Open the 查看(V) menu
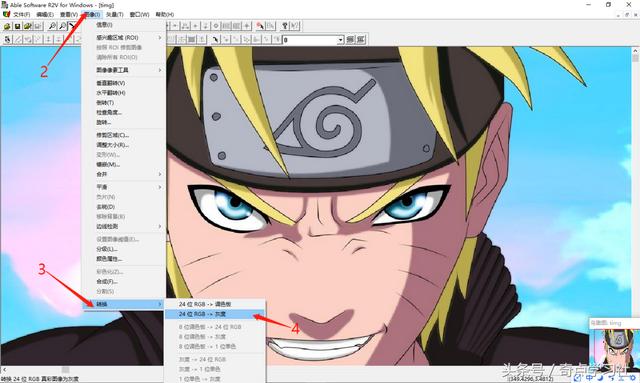Screen dimensions: 640x383 (x=69, y=14)
